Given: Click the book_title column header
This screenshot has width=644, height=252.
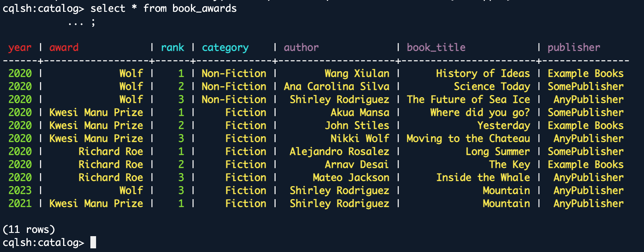Looking at the screenshot, I should click(436, 48).
